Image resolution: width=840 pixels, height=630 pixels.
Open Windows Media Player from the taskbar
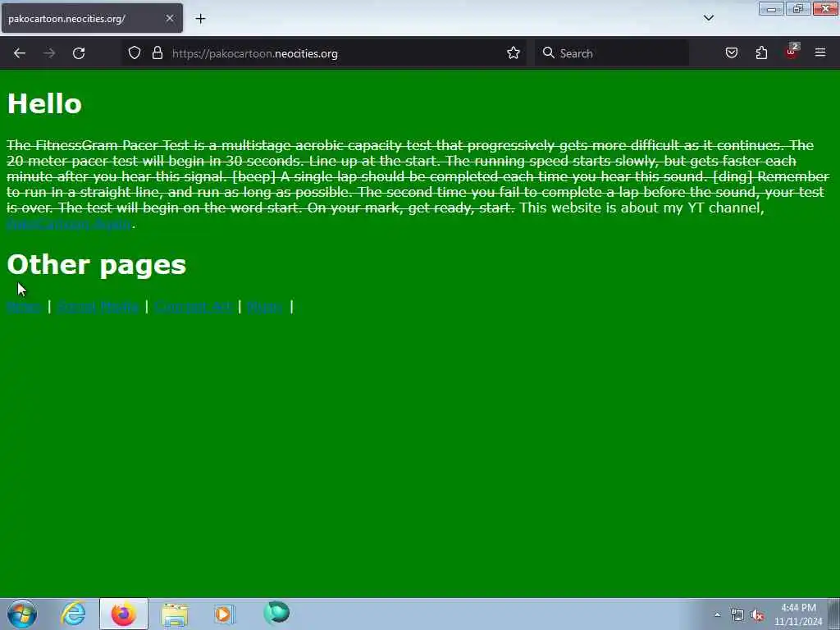pyautogui.click(x=225, y=614)
